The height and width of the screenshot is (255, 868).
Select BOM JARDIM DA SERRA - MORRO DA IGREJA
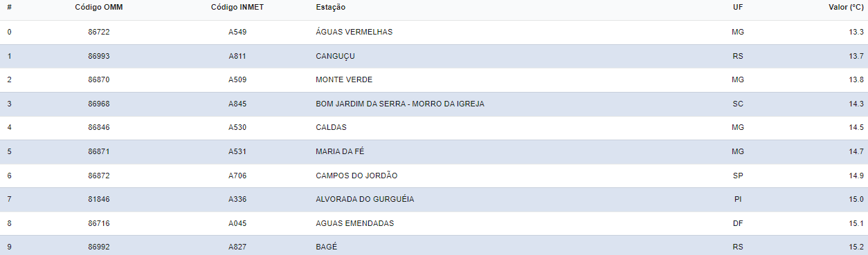click(400, 104)
